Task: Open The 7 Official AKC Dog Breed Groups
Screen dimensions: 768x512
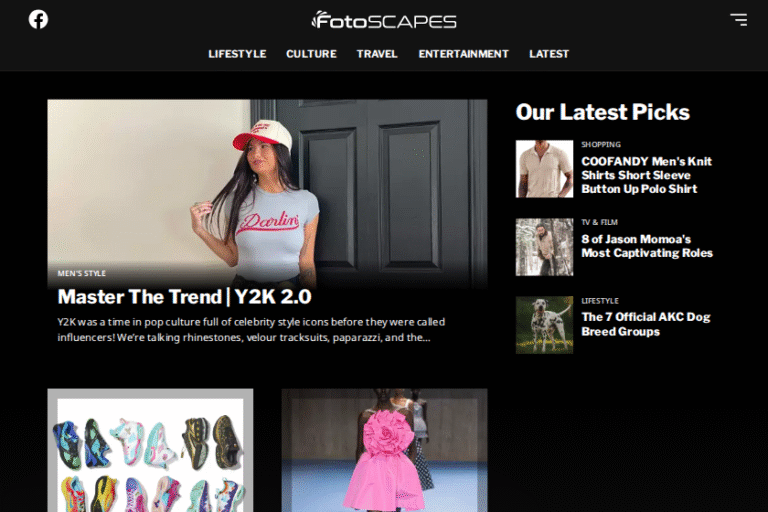Action: click(x=645, y=324)
